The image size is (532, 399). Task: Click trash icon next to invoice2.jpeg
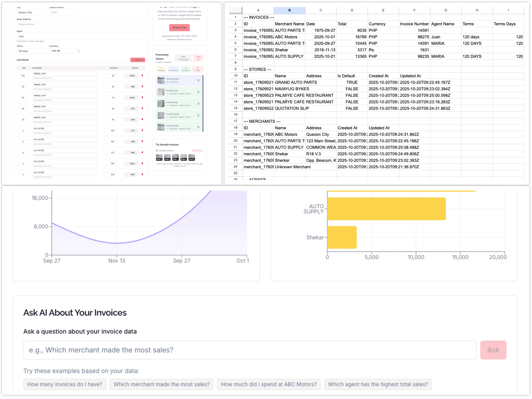[198, 115]
